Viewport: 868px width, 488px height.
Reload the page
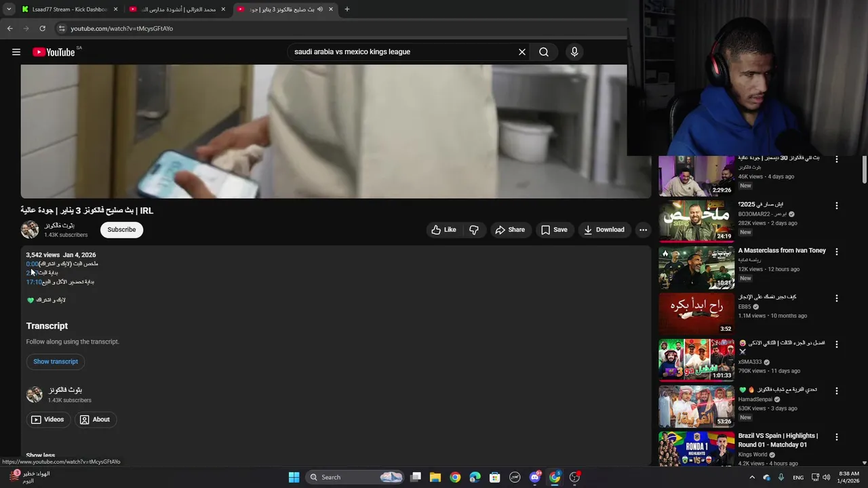click(42, 28)
